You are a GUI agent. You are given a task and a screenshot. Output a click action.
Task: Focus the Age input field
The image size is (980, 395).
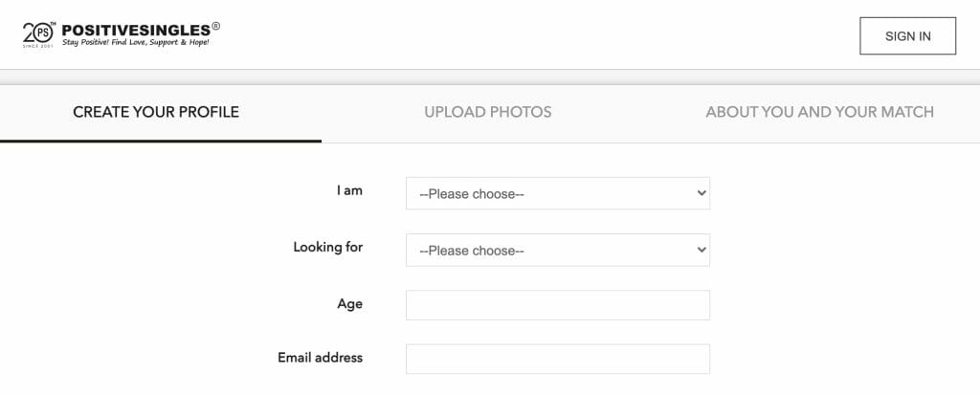pos(558,305)
